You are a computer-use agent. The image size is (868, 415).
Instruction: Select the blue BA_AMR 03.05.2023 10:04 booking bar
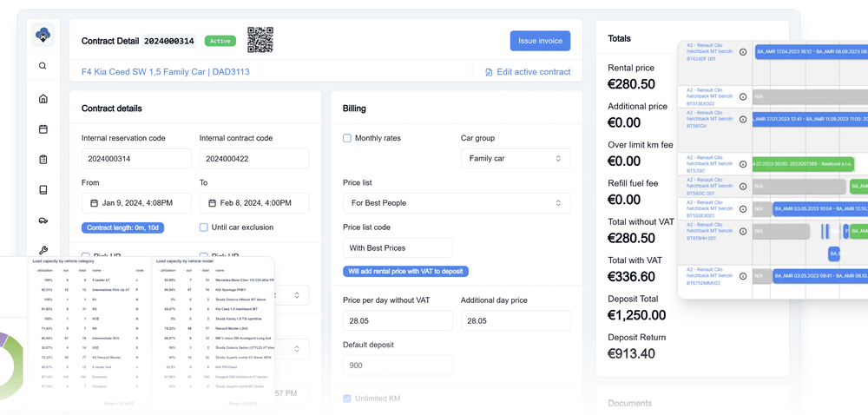coord(820,208)
